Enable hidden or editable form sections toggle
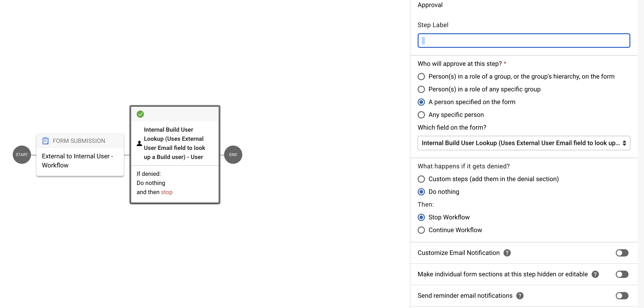The height and width of the screenshot is (308, 644). (622, 274)
